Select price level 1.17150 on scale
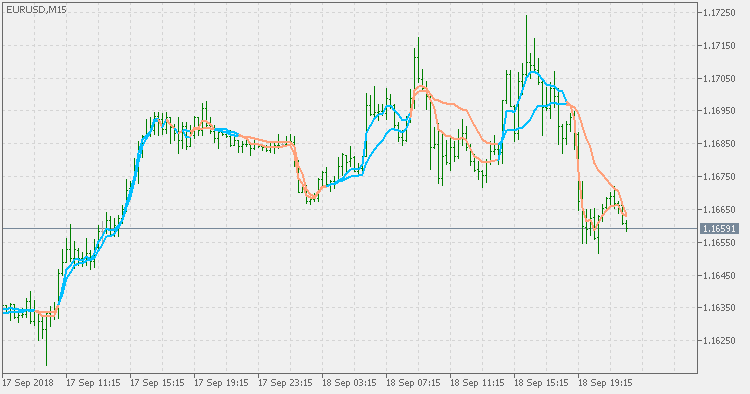The image size is (750, 394). click(719, 46)
